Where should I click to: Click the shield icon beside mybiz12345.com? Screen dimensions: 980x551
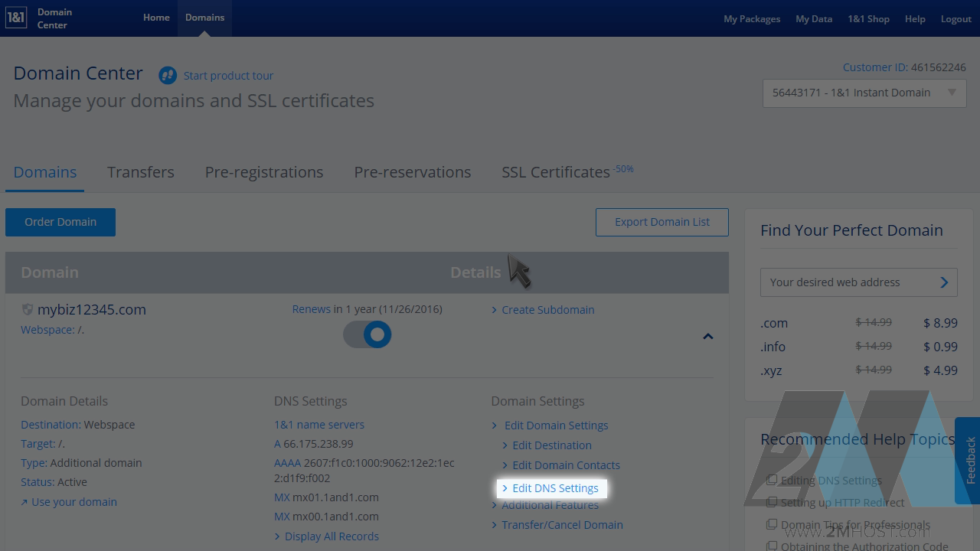coord(28,309)
